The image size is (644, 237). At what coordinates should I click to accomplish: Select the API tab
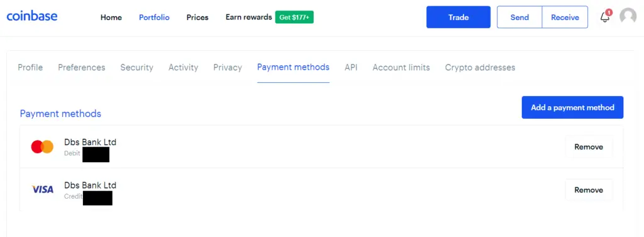(x=351, y=67)
